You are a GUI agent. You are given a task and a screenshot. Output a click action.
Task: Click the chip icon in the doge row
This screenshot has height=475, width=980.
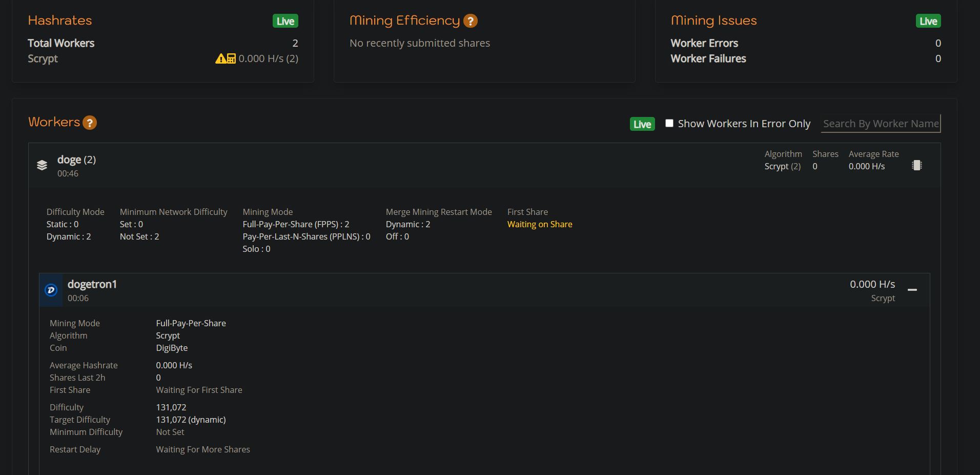click(x=917, y=165)
